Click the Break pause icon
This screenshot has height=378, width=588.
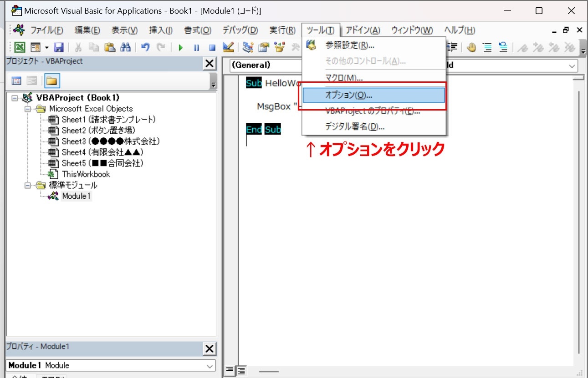click(196, 47)
